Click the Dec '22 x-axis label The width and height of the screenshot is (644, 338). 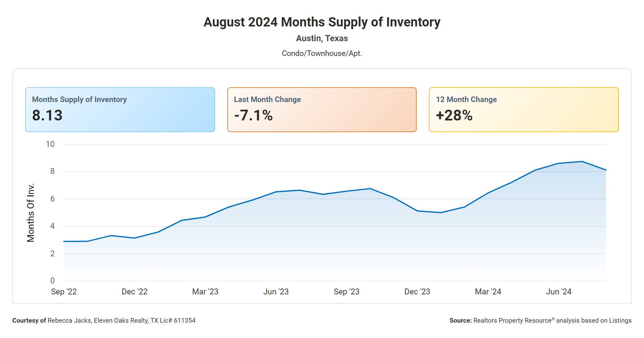point(135,292)
